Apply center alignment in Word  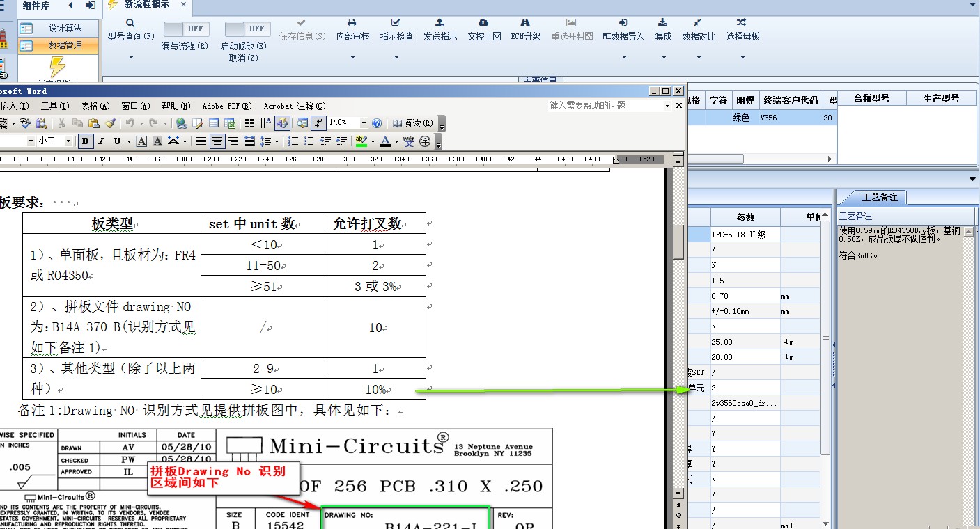[x=217, y=141]
